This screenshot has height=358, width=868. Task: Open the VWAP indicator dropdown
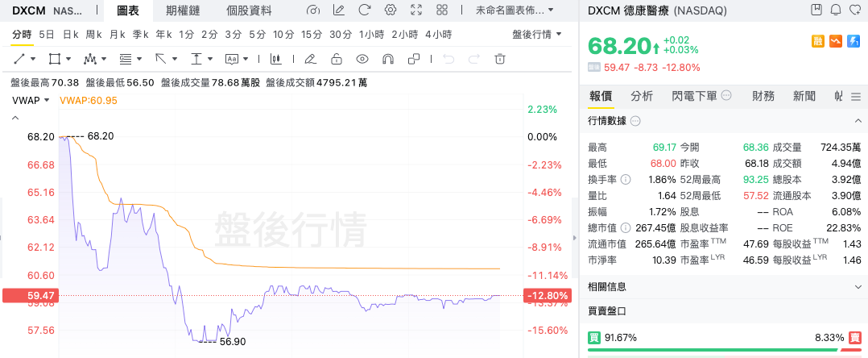31,100
